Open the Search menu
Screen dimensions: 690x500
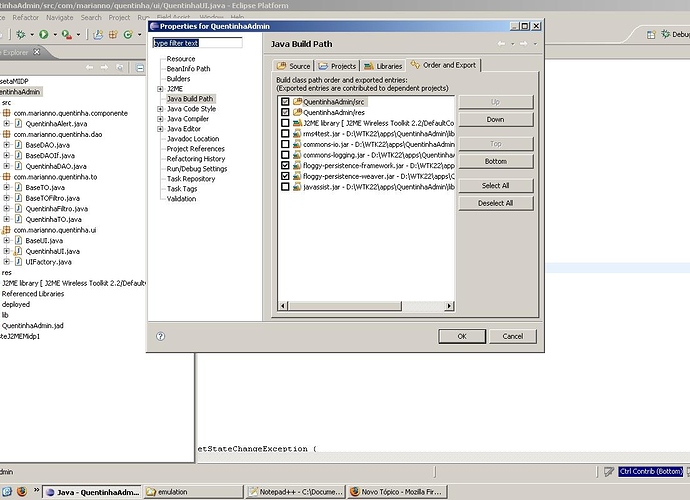[x=91, y=18]
